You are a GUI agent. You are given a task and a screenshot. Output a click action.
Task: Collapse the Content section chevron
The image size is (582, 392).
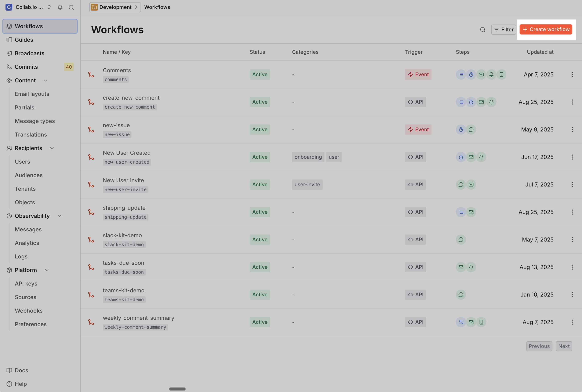click(x=46, y=80)
